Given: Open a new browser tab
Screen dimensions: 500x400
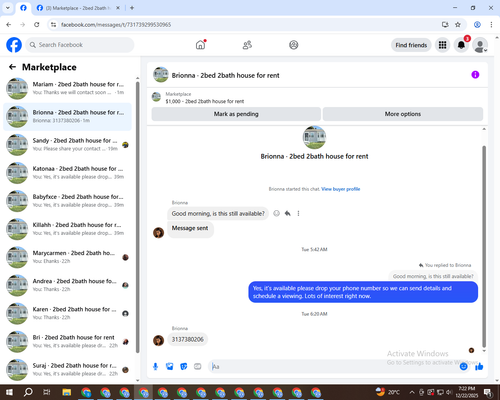Looking at the screenshot, I should click(x=132, y=8).
